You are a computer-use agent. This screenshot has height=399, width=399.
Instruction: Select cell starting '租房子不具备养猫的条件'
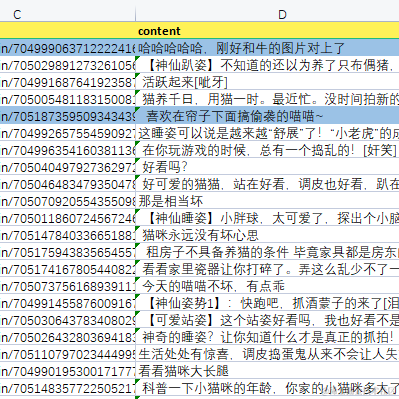click(267, 252)
